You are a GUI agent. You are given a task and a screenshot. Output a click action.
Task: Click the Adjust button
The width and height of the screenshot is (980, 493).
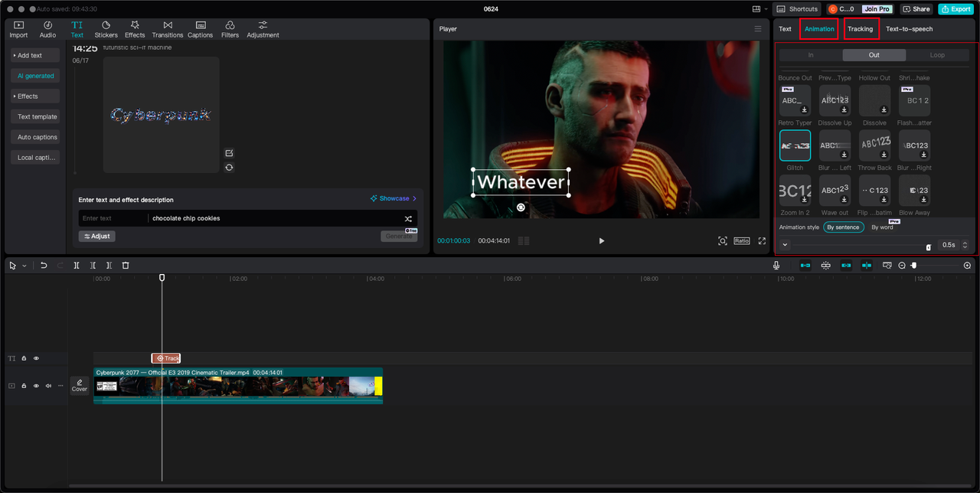[x=96, y=237]
